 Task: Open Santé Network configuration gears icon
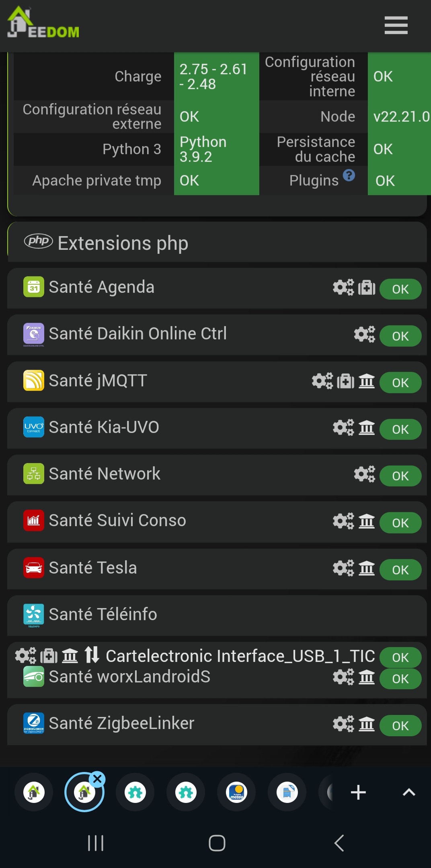[364, 474]
